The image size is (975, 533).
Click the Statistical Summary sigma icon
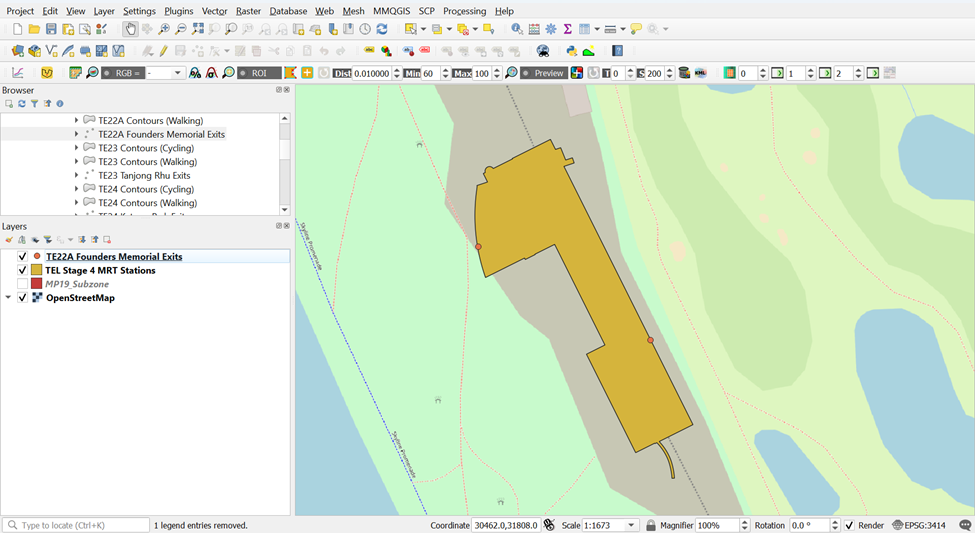(567, 29)
